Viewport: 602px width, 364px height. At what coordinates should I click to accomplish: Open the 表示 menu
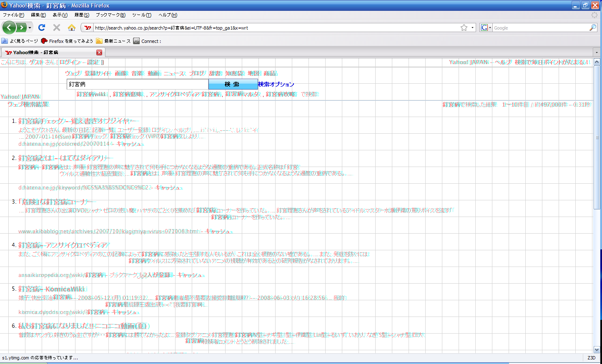[x=60, y=15]
